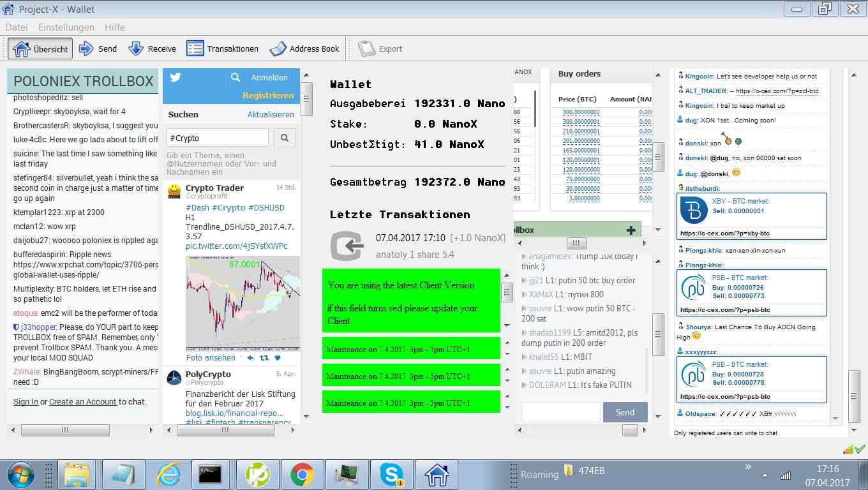
Task: Click the Export toolbar button
Action: (x=380, y=48)
